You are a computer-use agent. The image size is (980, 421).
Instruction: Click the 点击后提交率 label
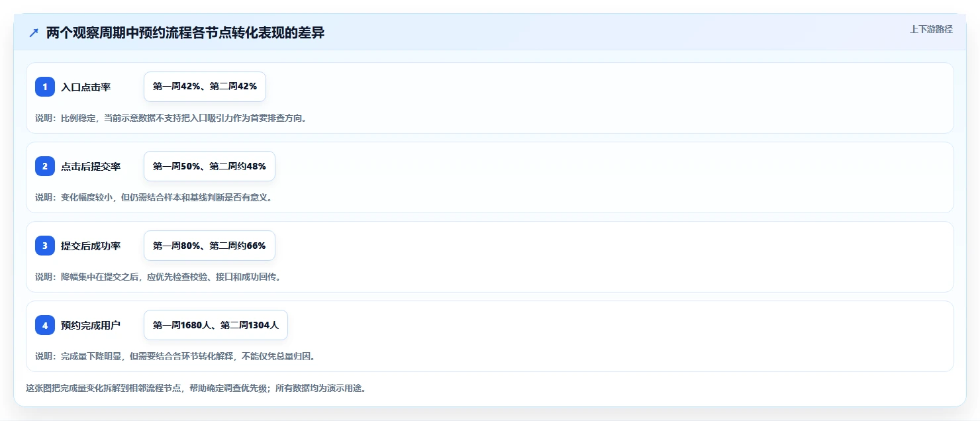pyautogui.click(x=91, y=166)
